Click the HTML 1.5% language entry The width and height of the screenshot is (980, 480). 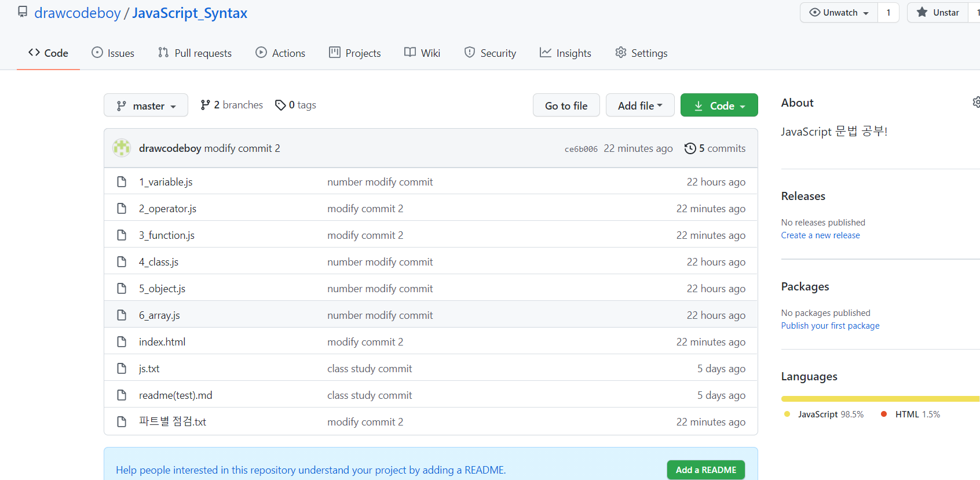(910, 414)
